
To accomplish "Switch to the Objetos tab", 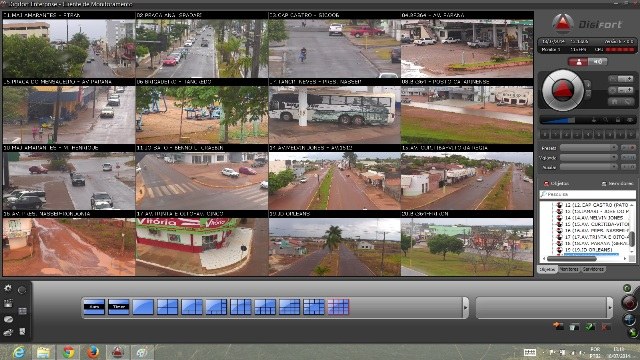I will 547,269.
